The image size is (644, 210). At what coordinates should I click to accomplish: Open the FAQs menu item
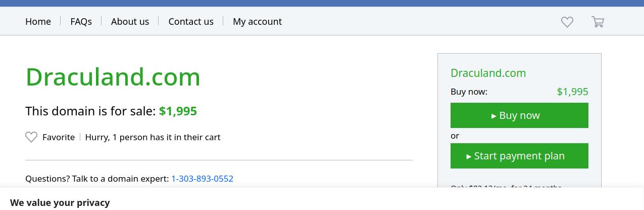pos(81,21)
